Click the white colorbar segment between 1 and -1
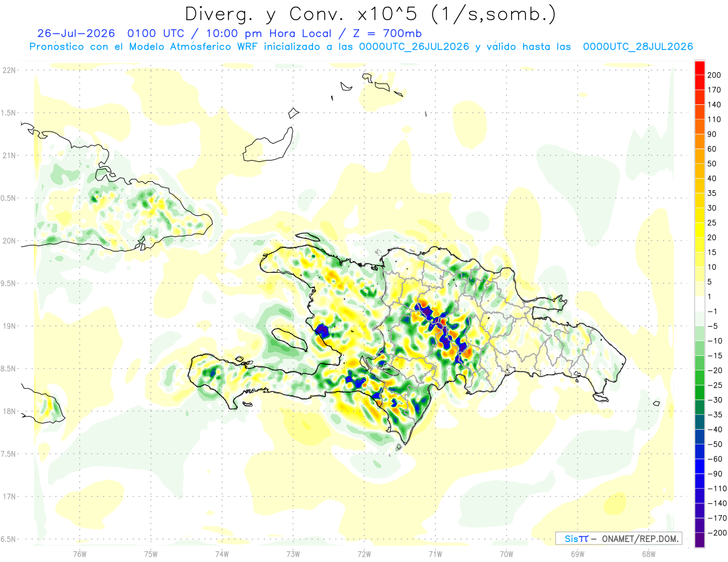Screen dimensions: 728x562 [x=699, y=304]
